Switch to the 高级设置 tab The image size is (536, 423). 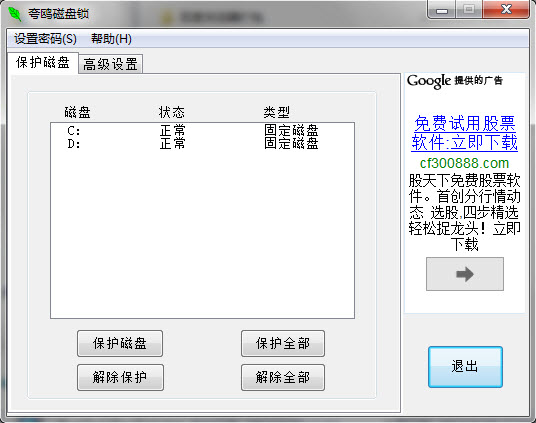pos(110,64)
